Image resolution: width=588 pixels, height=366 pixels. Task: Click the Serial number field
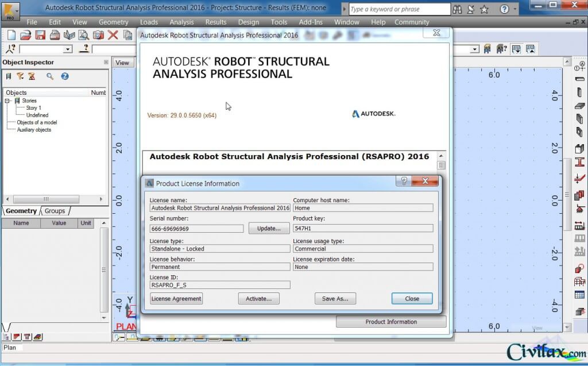pyautogui.click(x=196, y=229)
